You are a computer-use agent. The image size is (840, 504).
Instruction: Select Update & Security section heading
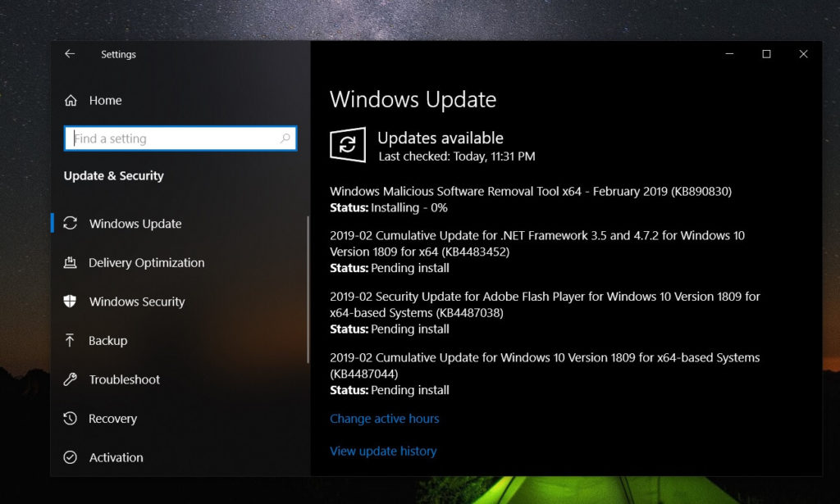[x=113, y=175]
